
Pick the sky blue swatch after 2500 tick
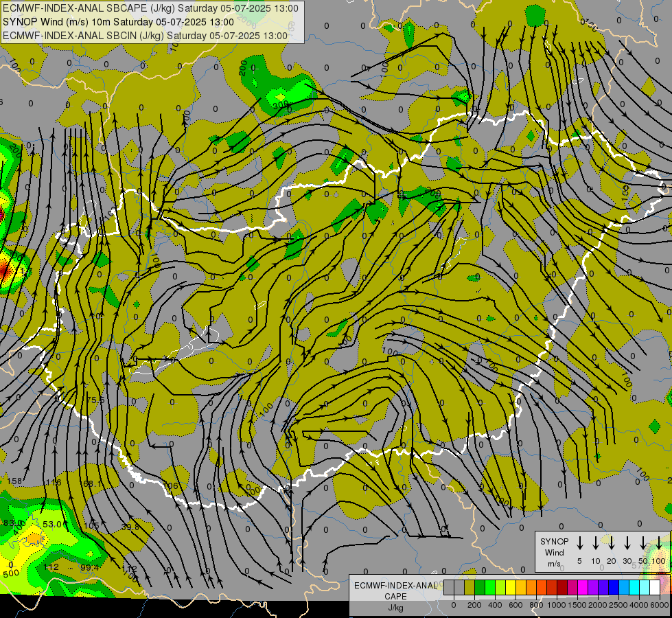625,587
